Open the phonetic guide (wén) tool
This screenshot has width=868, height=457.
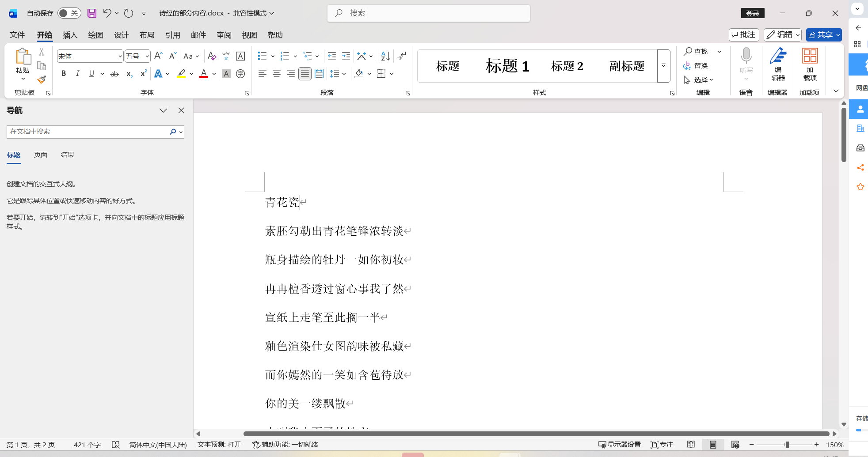[226, 56]
